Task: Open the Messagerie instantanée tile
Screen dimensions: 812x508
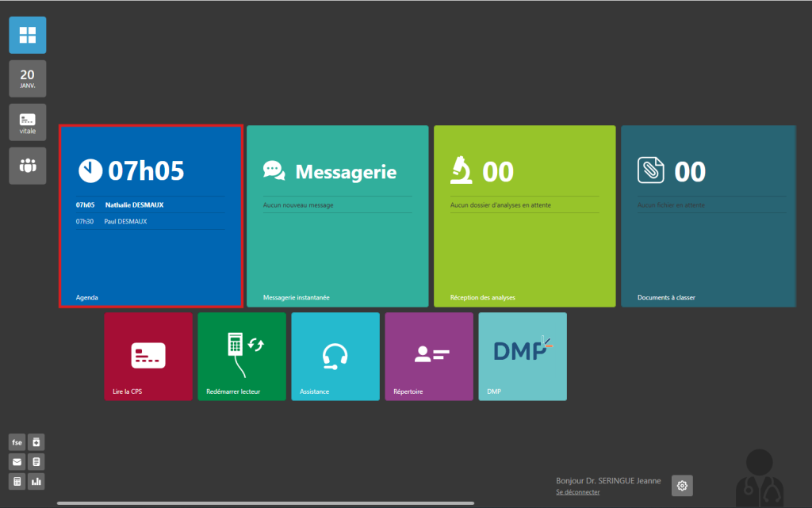Action: point(337,216)
